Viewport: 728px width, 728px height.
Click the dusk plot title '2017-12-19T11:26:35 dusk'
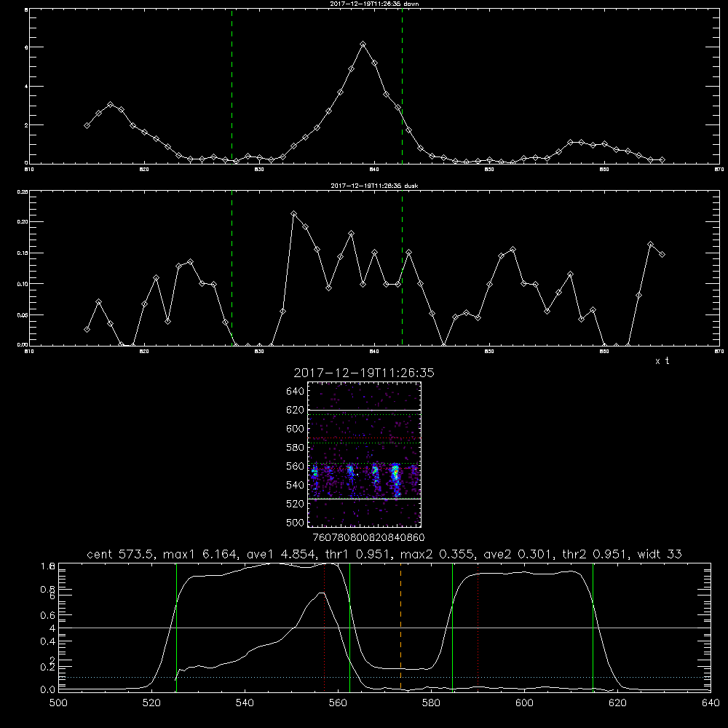point(374,186)
